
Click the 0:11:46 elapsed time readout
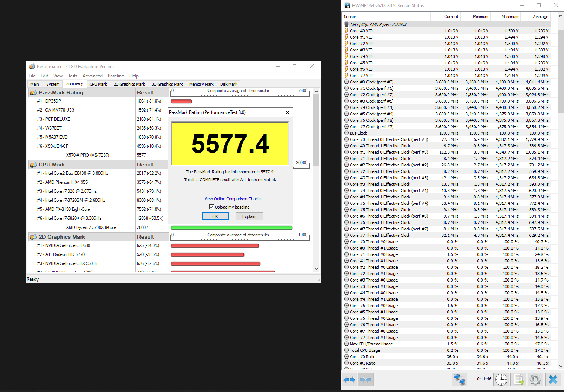(484, 379)
